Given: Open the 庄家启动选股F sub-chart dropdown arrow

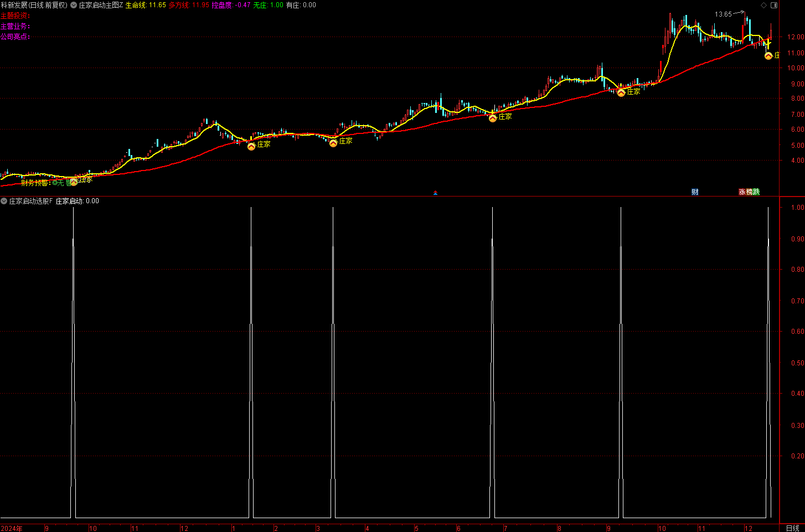Looking at the screenshot, I should 4,201.
